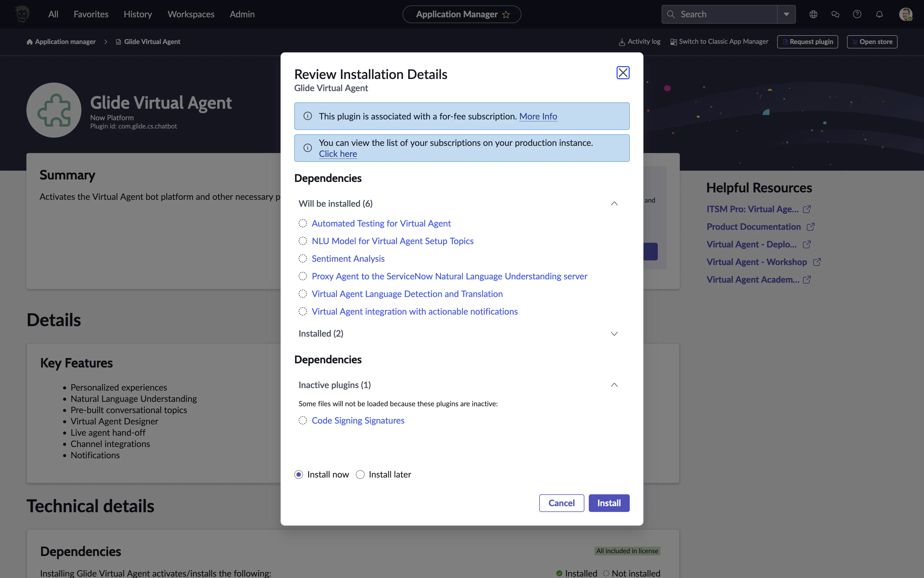Screen dimensions: 924x578
Task: Click the status icon for NLU Model
Action: pyautogui.click(x=302, y=241)
